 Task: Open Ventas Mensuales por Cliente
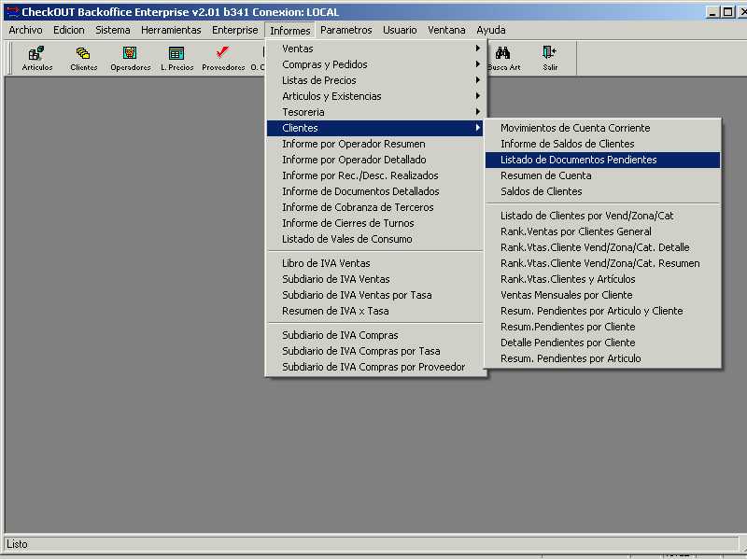pos(602,295)
